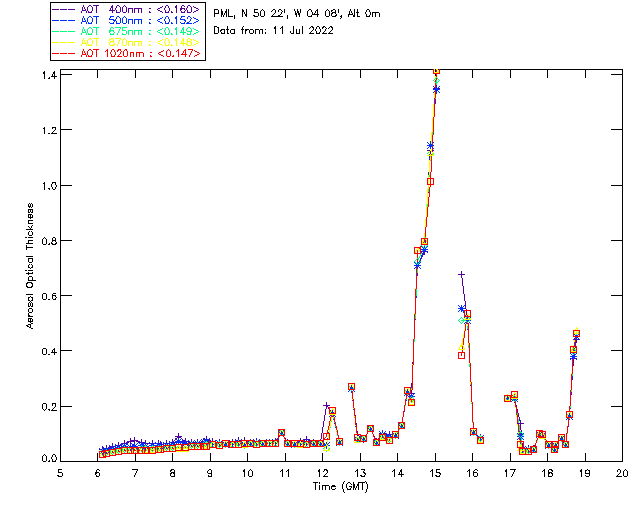
Task: Click the x-axis tick label 5
Action: [60, 473]
